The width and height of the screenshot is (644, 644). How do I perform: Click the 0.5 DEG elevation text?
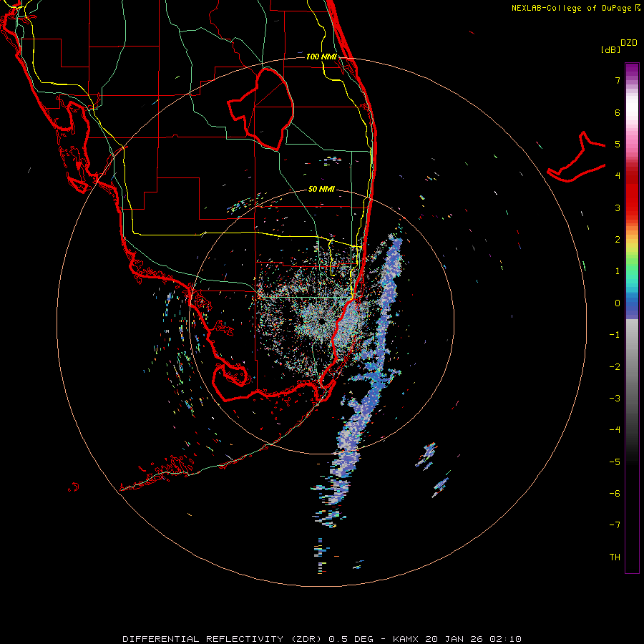[351, 639]
